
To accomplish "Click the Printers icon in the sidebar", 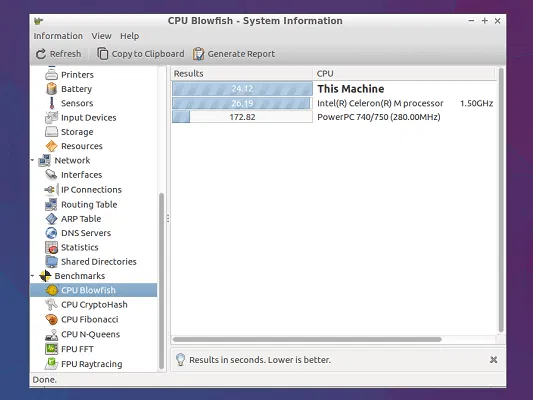I will click(51, 74).
